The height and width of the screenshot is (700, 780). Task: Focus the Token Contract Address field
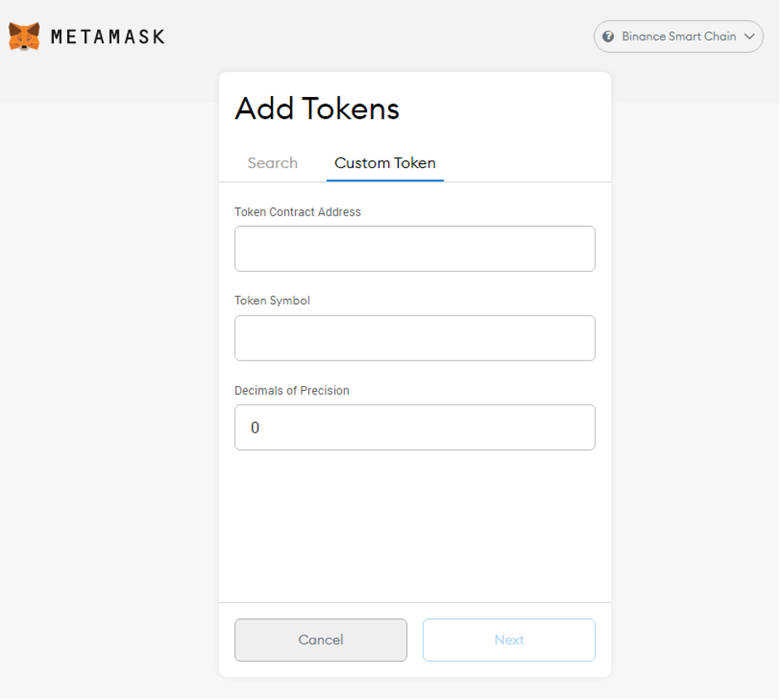[414, 249]
